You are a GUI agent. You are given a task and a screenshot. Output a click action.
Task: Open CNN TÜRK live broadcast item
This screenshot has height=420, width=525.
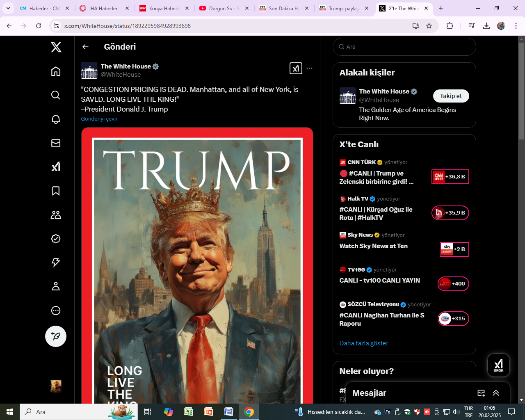pos(404,173)
